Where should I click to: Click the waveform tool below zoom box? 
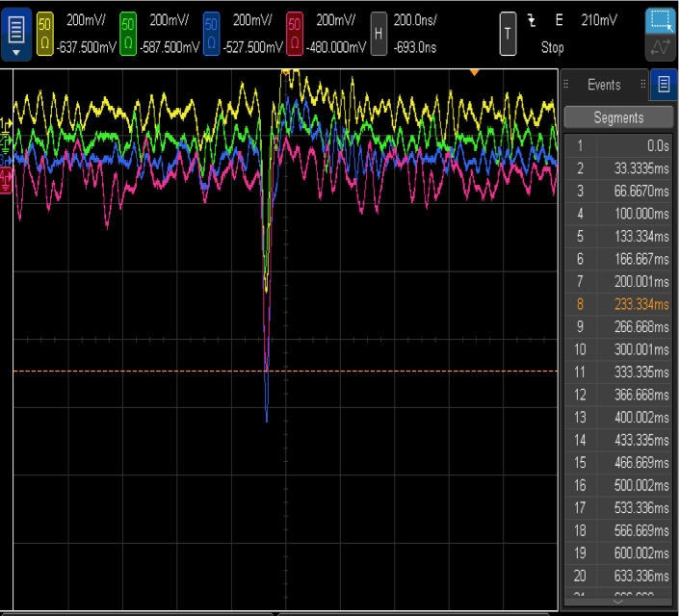[x=660, y=47]
